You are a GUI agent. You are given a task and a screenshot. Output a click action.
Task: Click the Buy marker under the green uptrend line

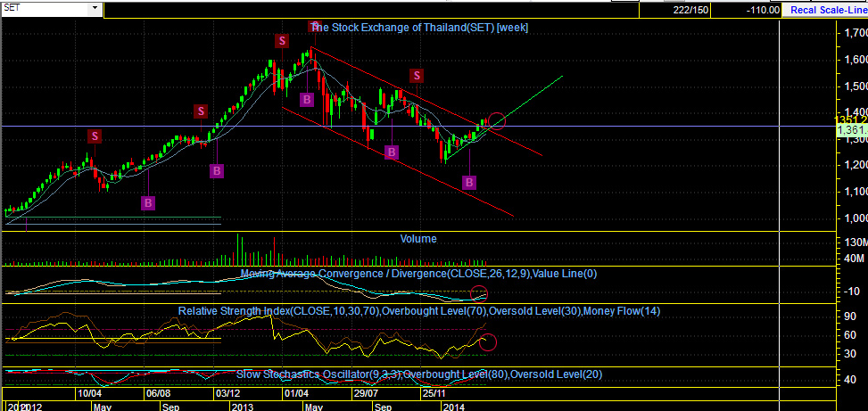[469, 183]
